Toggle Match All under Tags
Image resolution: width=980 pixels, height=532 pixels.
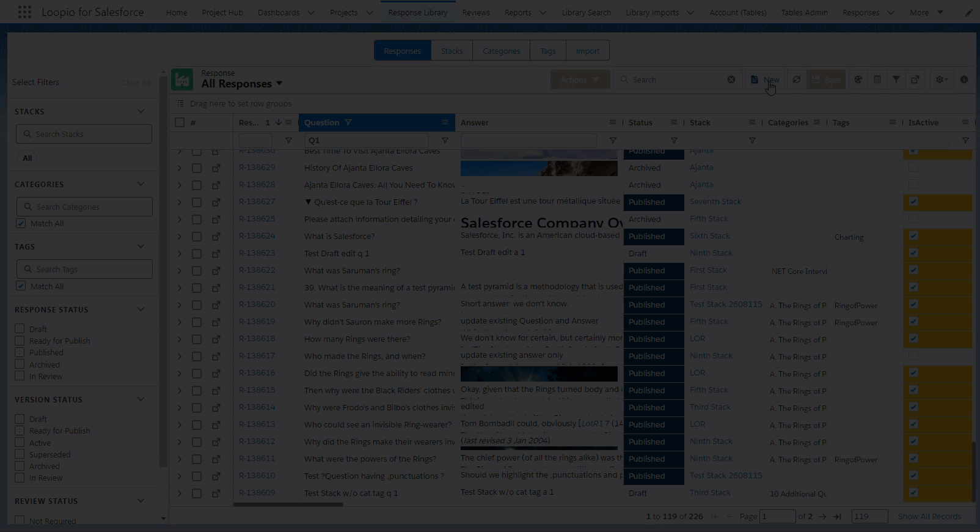(21, 286)
